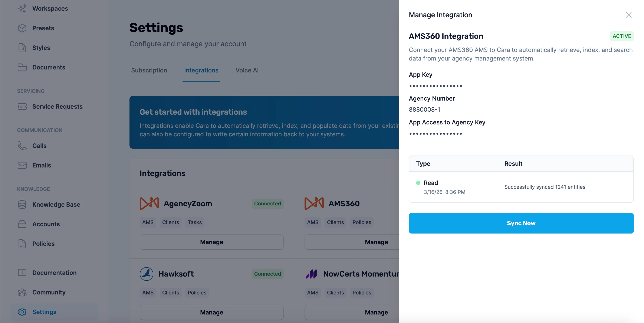The height and width of the screenshot is (323, 644).
Task: Click the Policies tag on NowCerts Momentum
Action: tap(361, 293)
